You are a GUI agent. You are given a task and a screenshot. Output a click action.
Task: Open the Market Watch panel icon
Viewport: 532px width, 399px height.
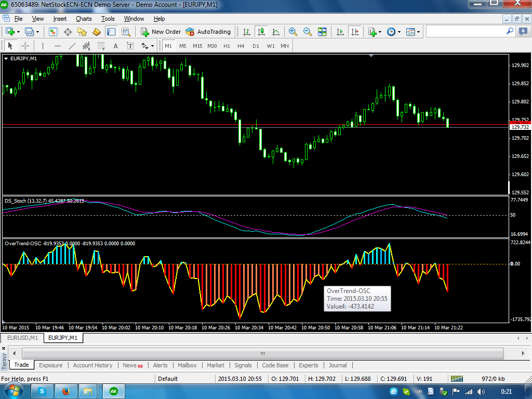click(53, 32)
